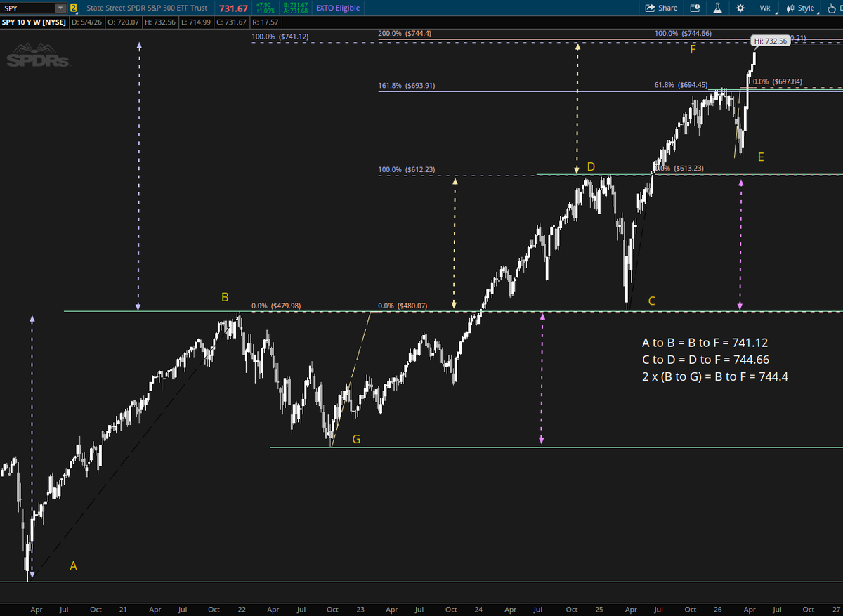This screenshot has height=616, width=843.
Task: Click the last price 731.67
Action: (x=233, y=8)
